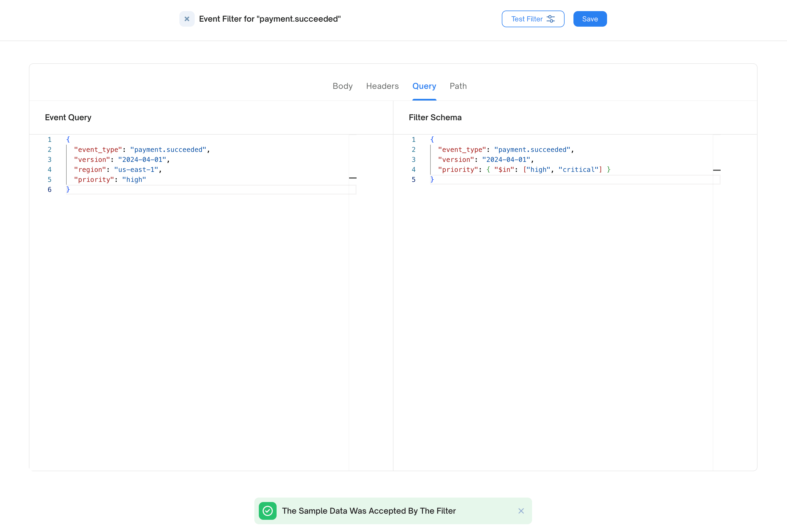Click the opening brace line in Filter Schema

click(432, 139)
